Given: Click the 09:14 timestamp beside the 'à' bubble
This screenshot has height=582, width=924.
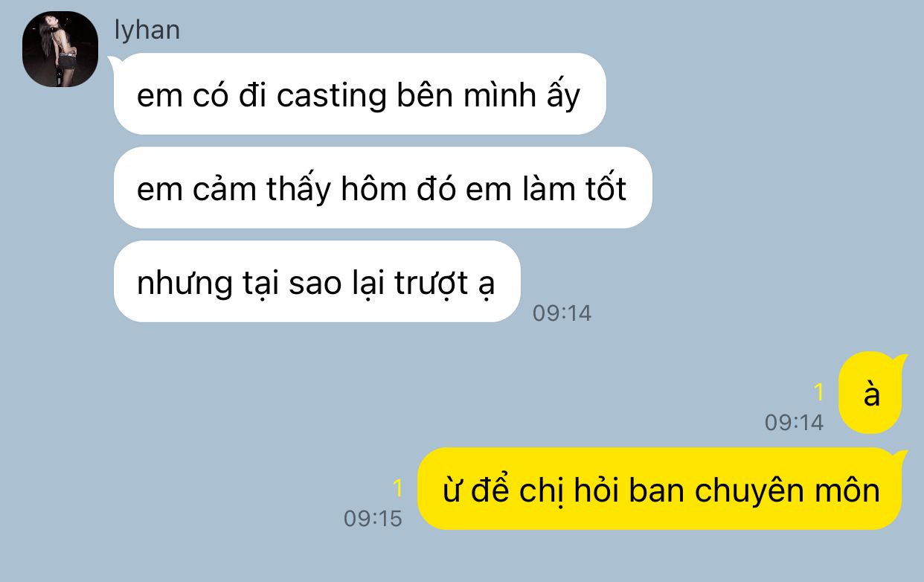Looking at the screenshot, I should [794, 423].
